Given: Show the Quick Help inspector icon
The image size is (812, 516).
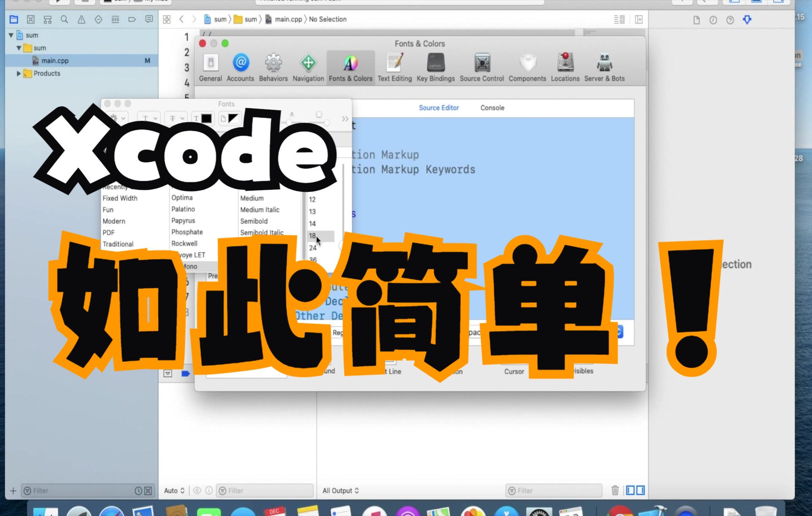Looking at the screenshot, I should 730,20.
